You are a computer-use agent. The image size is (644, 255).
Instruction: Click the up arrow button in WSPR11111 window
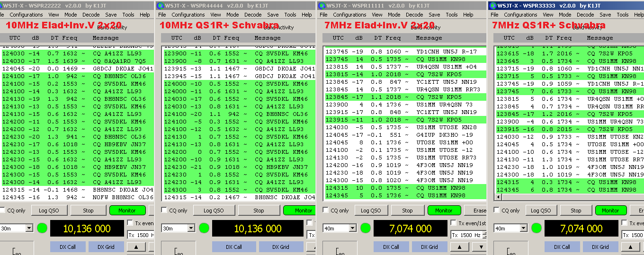(x=459, y=246)
